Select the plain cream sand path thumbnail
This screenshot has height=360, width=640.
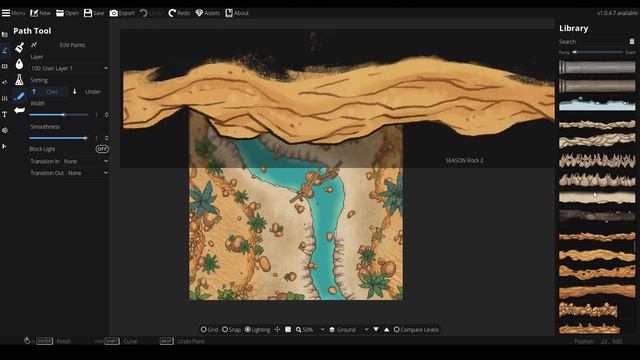tap(597, 198)
